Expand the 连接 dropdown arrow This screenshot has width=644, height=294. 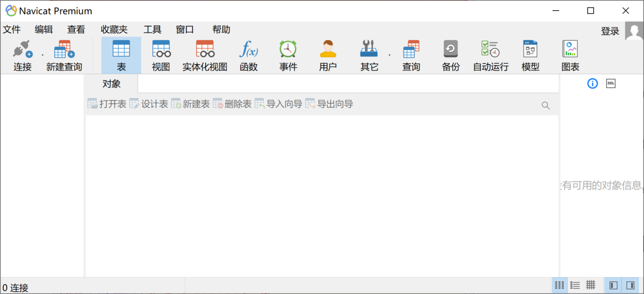43,54
